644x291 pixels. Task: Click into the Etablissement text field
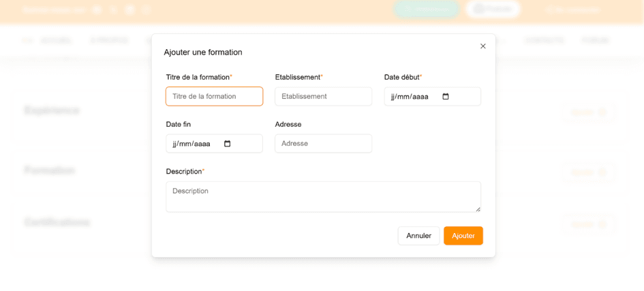[x=323, y=97]
